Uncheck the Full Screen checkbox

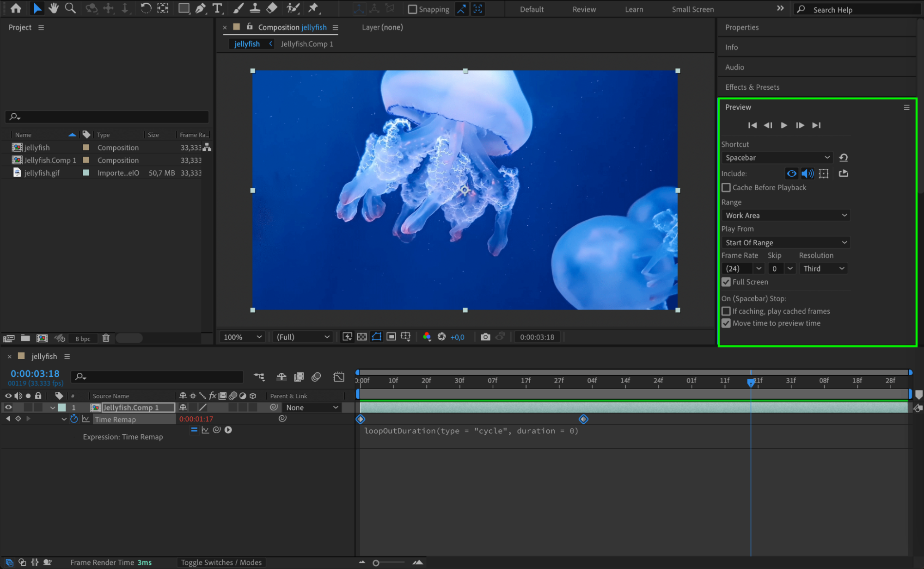coord(726,282)
